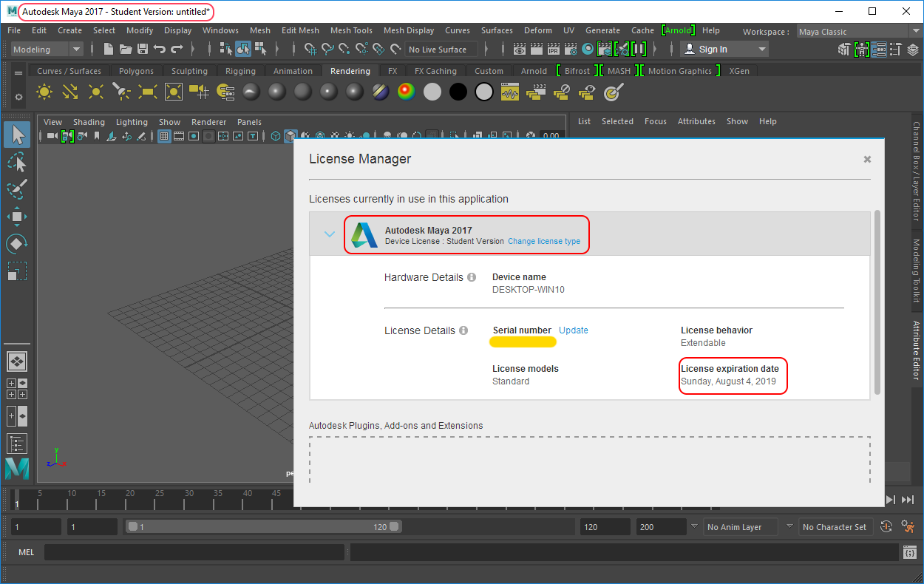Create a point light from the shelf
The height and width of the screenshot is (584, 924).
pos(96,92)
